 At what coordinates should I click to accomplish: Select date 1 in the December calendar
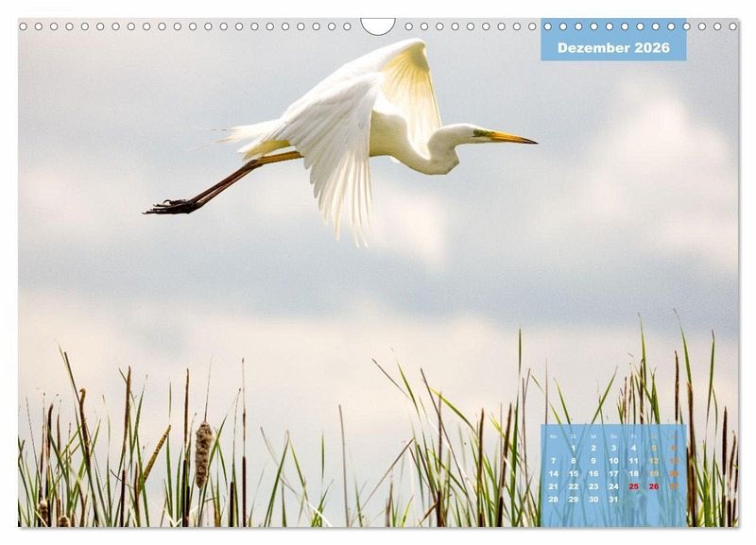pos(574,448)
